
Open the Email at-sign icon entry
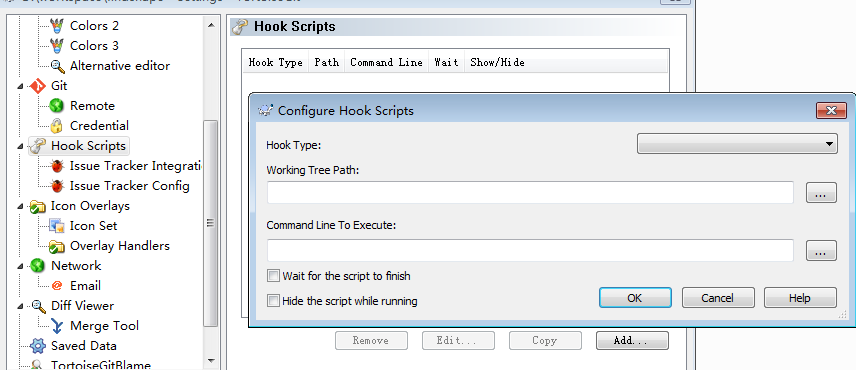(56, 286)
